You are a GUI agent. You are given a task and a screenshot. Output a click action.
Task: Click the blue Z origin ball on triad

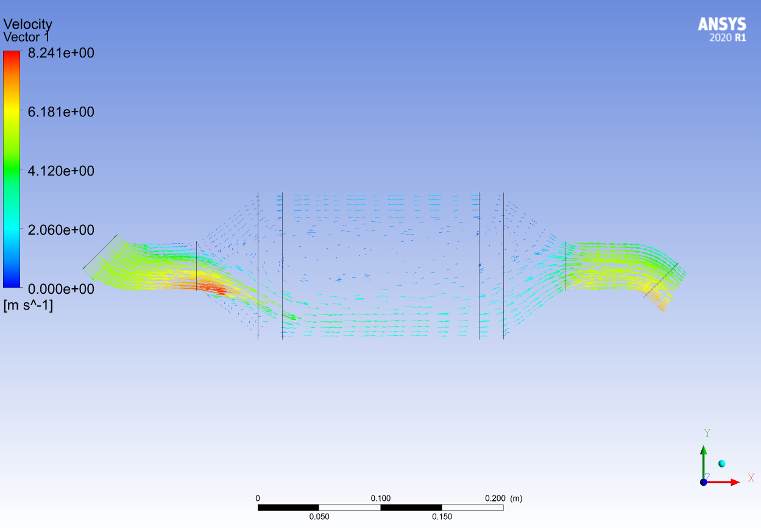tap(704, 481)
